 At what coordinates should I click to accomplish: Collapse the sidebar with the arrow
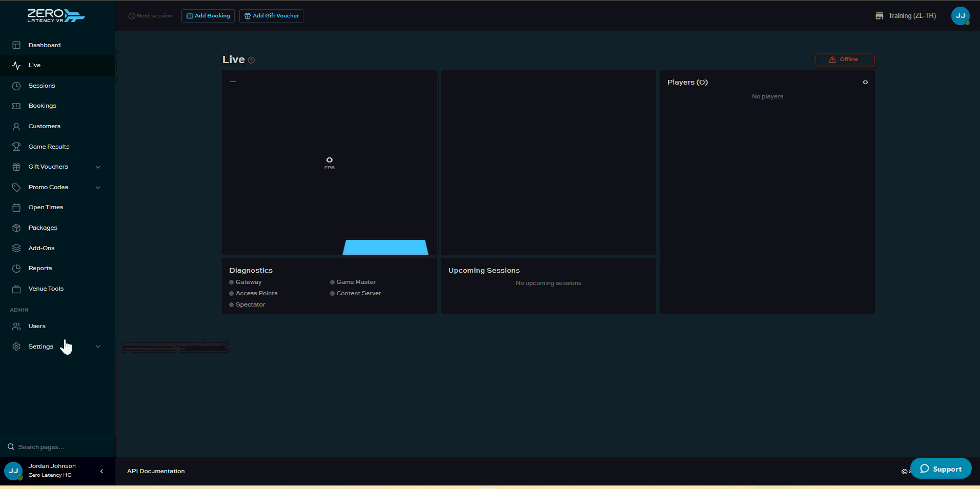101,471
